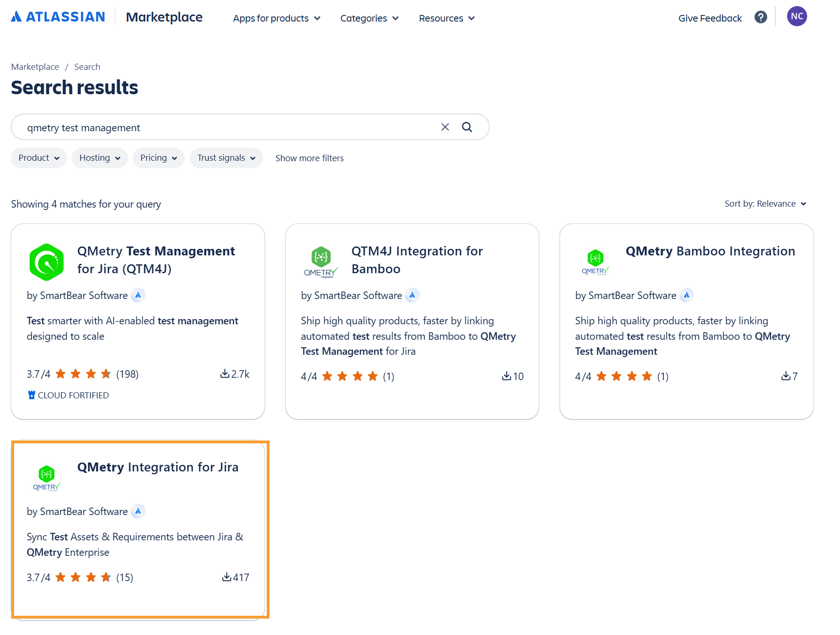840x635 pixels.
Task: Click the download icon beside 10 installs
Action: coord(507,376)
